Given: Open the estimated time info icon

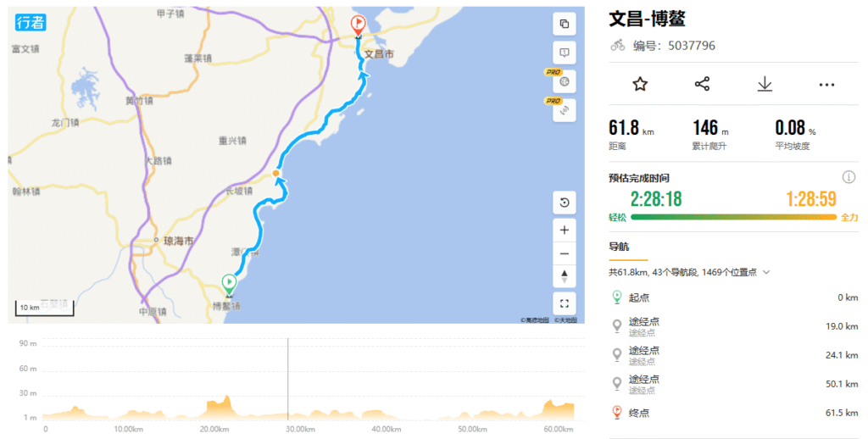Looking at the screenshot, I should tap(849, 177).
